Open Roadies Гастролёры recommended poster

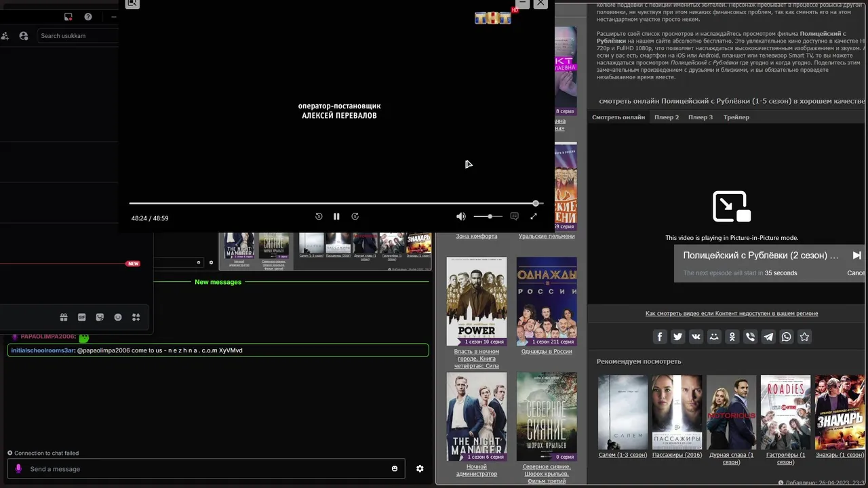click(785, 412)
